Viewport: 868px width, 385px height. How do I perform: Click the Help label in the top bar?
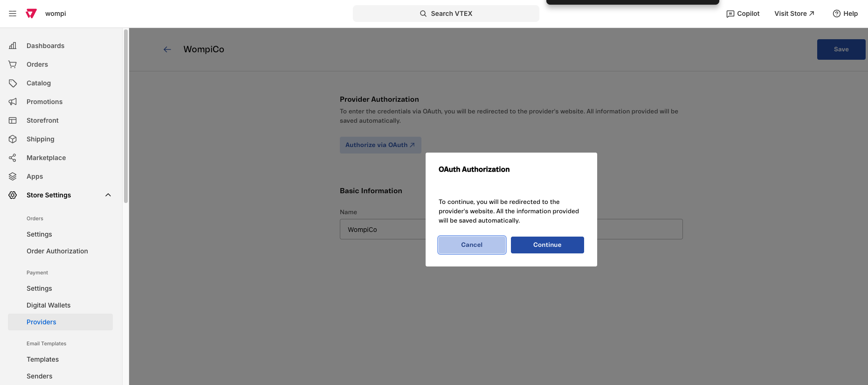[x=850, y=14]
